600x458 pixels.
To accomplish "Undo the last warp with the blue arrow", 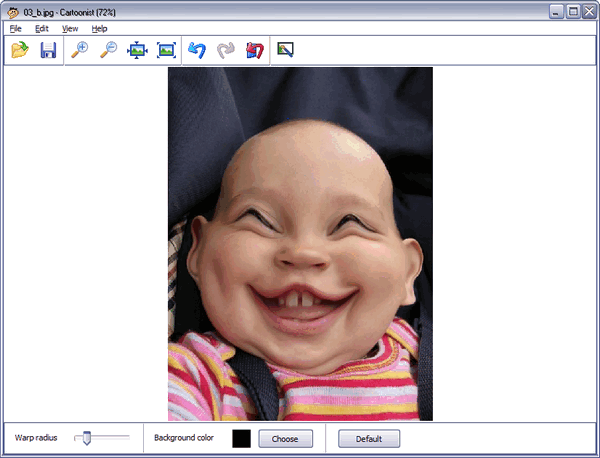I will pyautogui.click(x=197, y=50).
